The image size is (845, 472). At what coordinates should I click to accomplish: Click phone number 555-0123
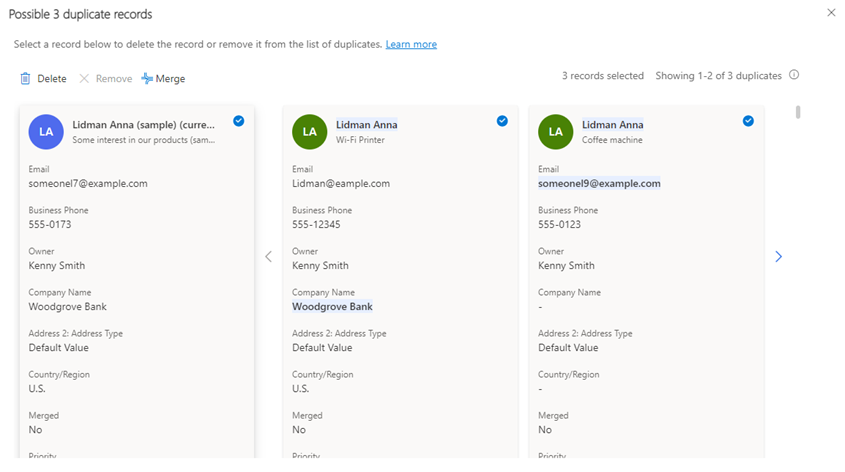559,224
